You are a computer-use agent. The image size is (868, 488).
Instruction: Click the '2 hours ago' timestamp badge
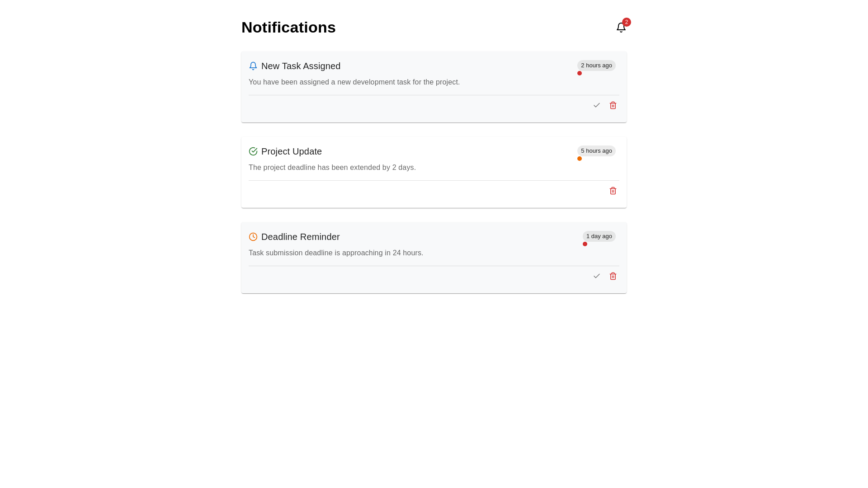pos(596,66)
